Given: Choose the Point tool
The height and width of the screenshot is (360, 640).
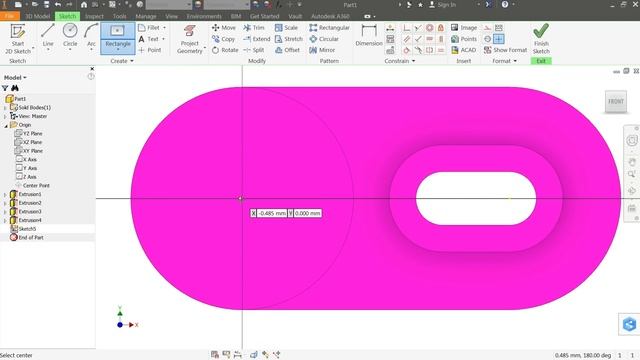Looking at the screenshot, I should pyautogui.click(x=150, y=50).
